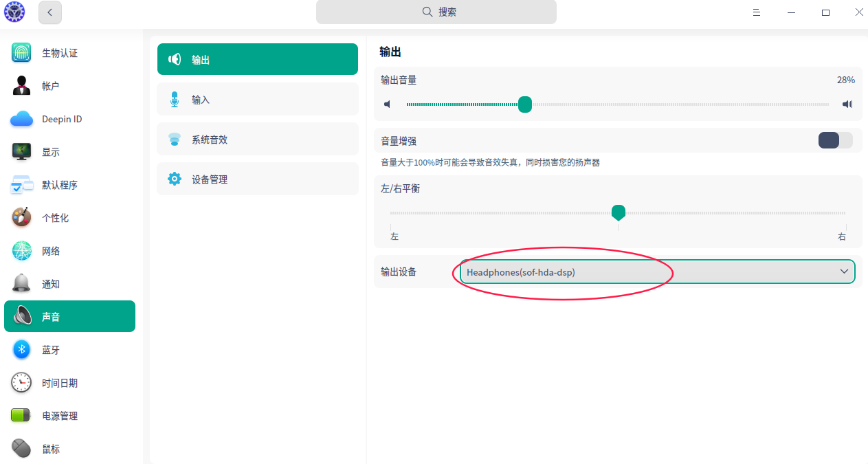Click the back arrow button
This screenshot has width=868, height=464.
(50, 12)
